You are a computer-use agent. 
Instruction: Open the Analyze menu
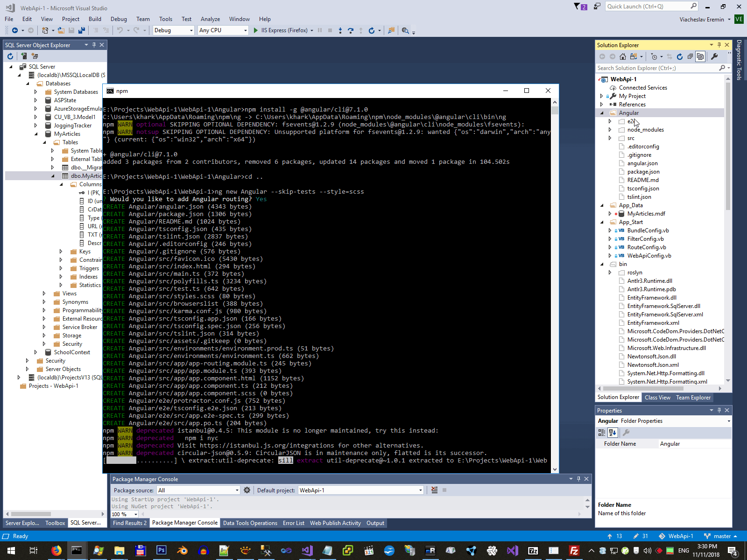point(210,19)
